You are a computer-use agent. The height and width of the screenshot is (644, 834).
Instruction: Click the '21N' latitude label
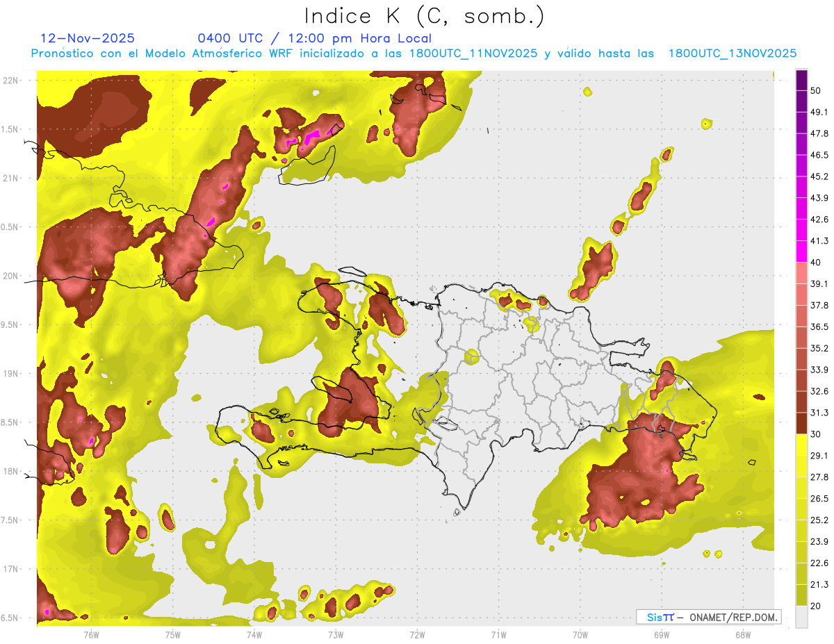(x=10, y=178)
